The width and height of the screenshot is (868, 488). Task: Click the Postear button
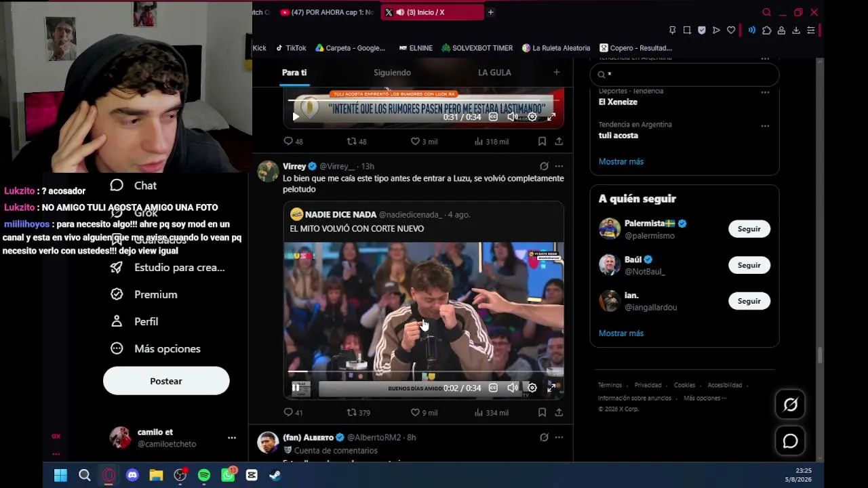point(166,381)
